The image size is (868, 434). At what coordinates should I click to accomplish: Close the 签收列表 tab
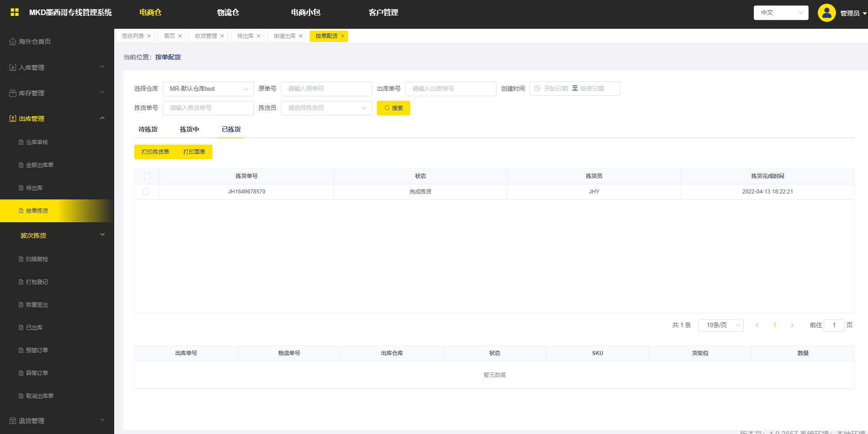(x=149, y=36)
